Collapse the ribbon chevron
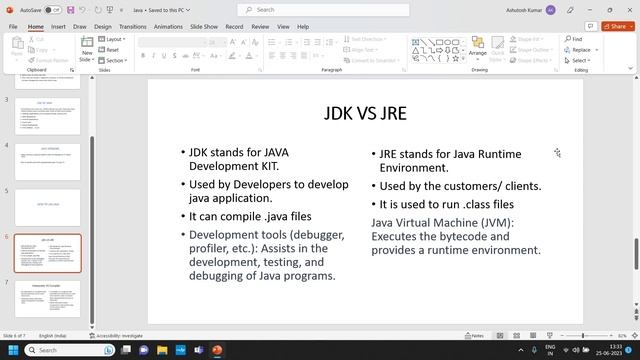This screenshot has width=640, height=360. pyautogui.click(x=630, y=69)
